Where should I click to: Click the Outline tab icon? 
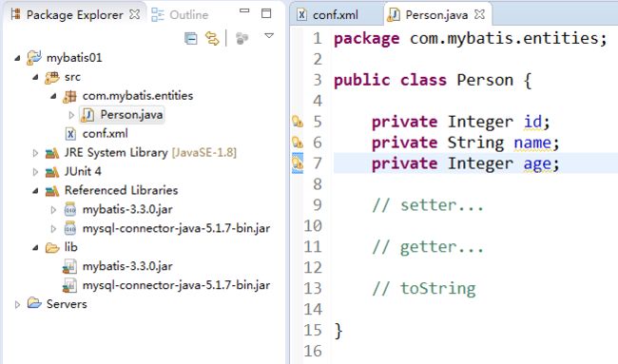click(158, 14)
